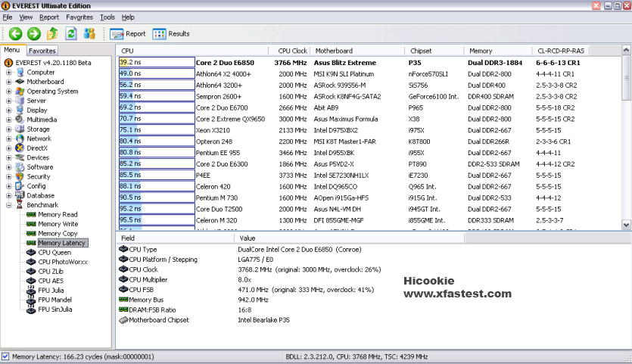Expand the Motherboard tree node

pos(8,82)
